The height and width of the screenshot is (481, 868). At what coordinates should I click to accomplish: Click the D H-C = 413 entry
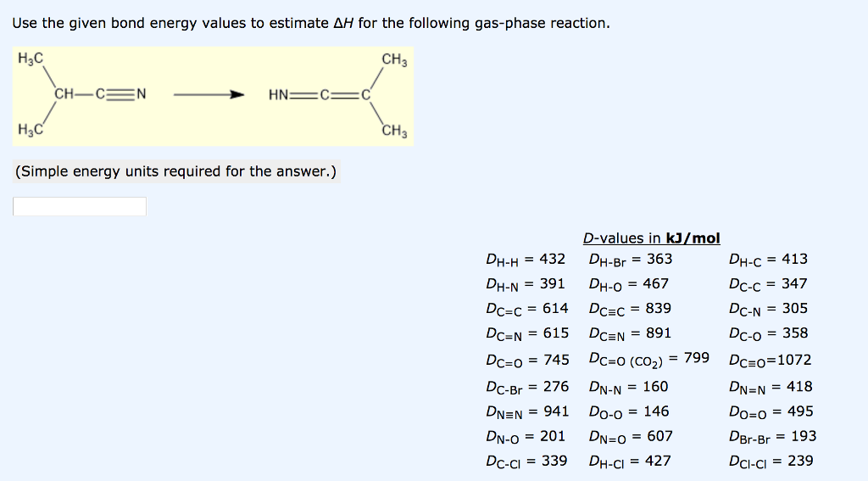point(768,260)
